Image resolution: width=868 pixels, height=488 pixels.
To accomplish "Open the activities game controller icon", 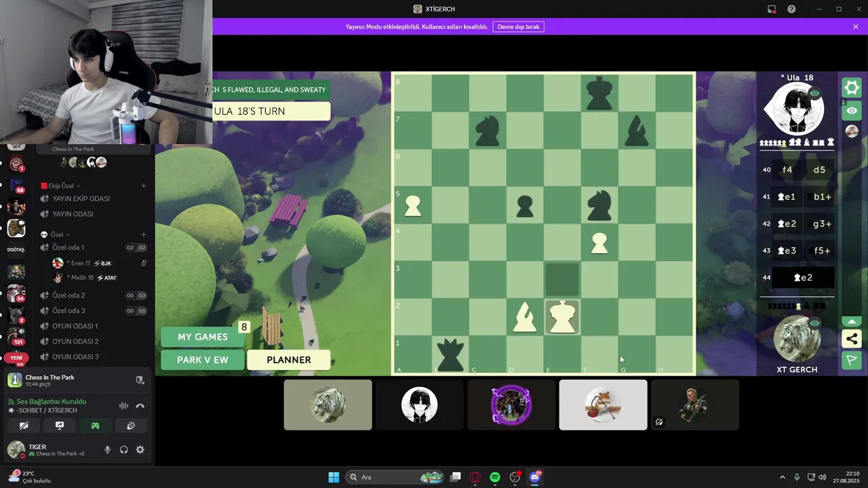I will (96, 426).
